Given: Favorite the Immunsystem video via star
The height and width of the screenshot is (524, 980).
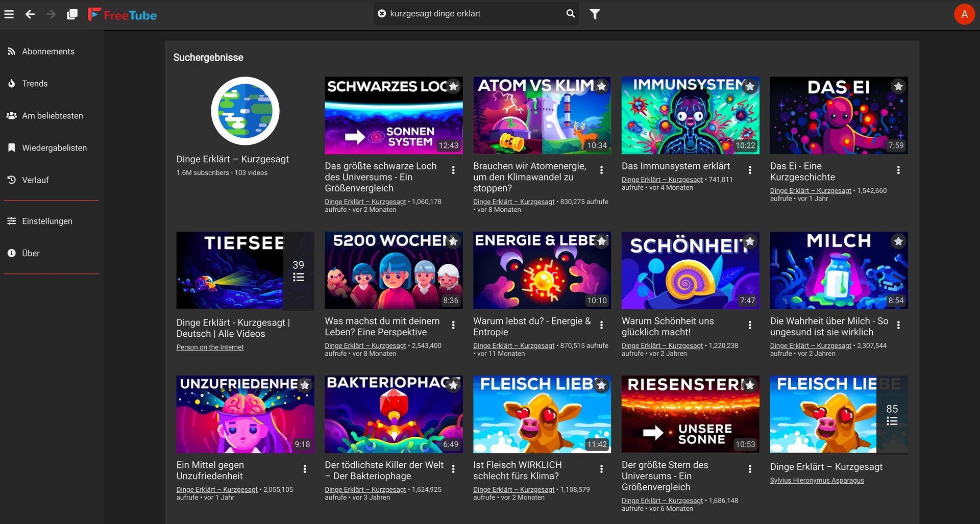Looking at the screenshot, I should (x=750, y=87).
